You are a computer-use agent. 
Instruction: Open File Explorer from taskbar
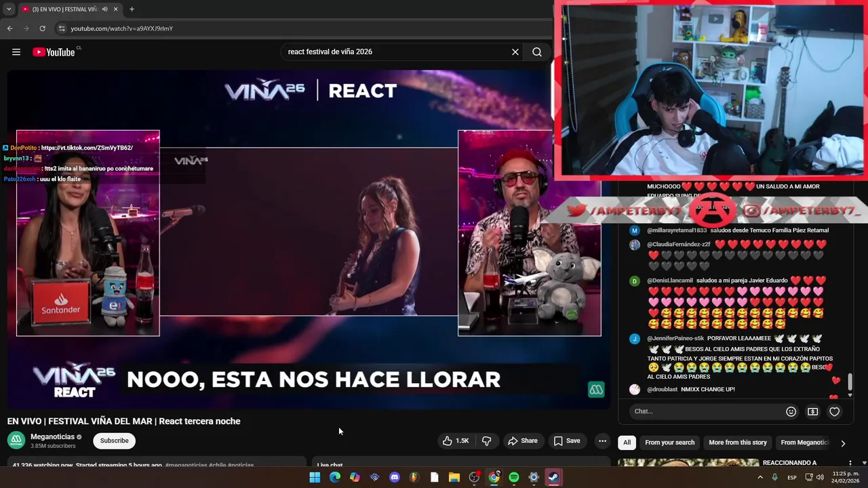(x=454, y=478)
